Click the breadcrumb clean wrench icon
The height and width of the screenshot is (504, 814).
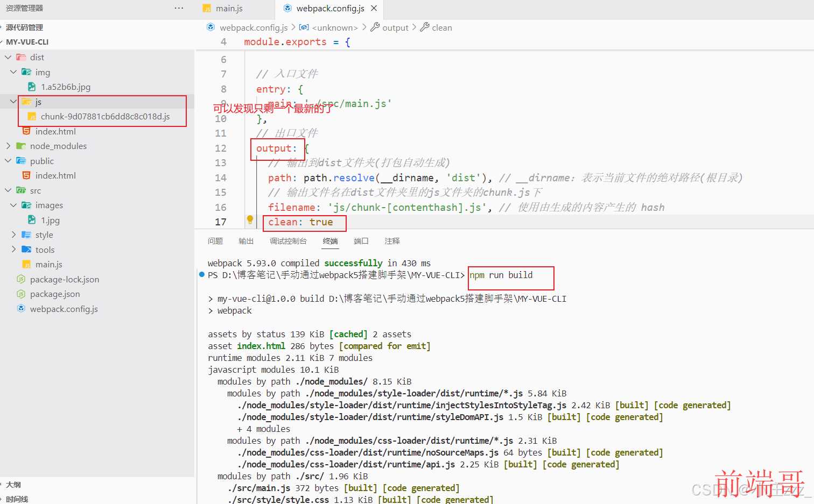click(425, 27)
